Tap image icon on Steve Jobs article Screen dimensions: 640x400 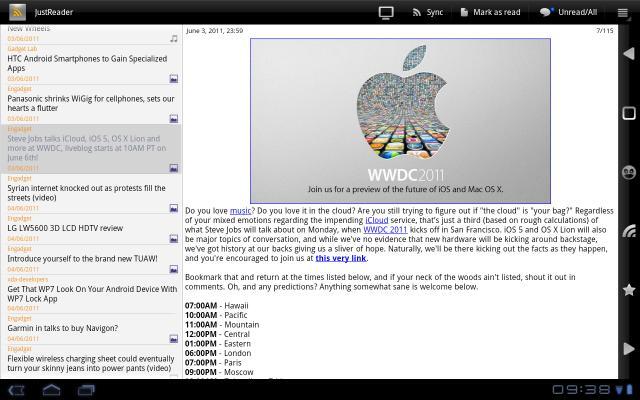(x=174, y=168)
